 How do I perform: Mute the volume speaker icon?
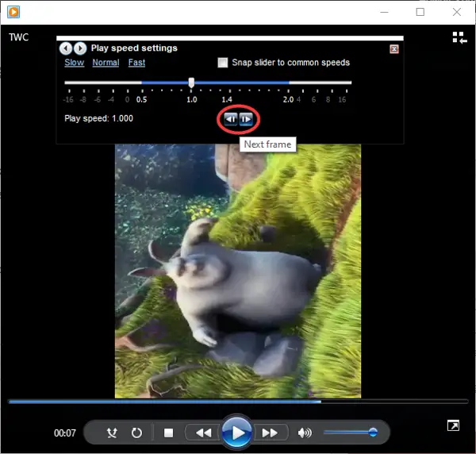click(x=305, y=433)
